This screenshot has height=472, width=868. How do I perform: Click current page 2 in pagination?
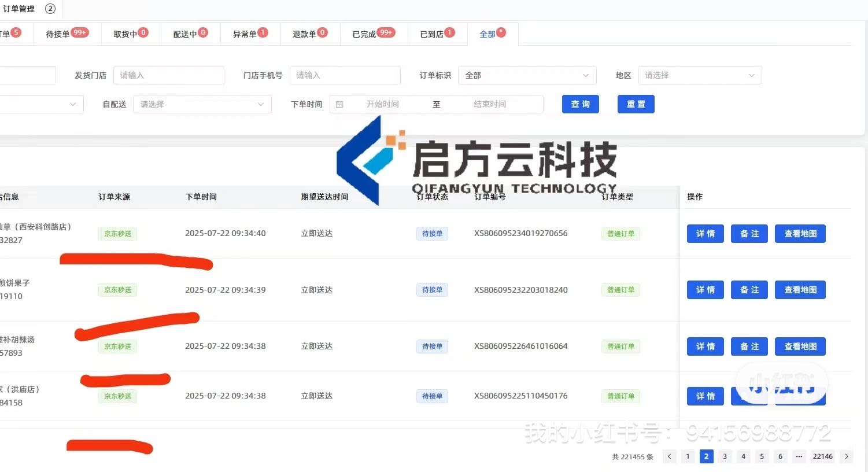pos(706,456)
